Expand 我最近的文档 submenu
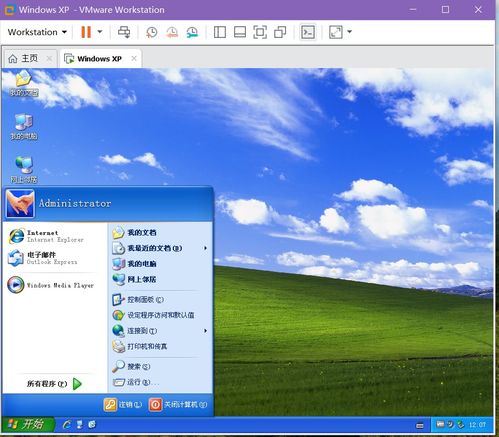 [x=160, y=248]
